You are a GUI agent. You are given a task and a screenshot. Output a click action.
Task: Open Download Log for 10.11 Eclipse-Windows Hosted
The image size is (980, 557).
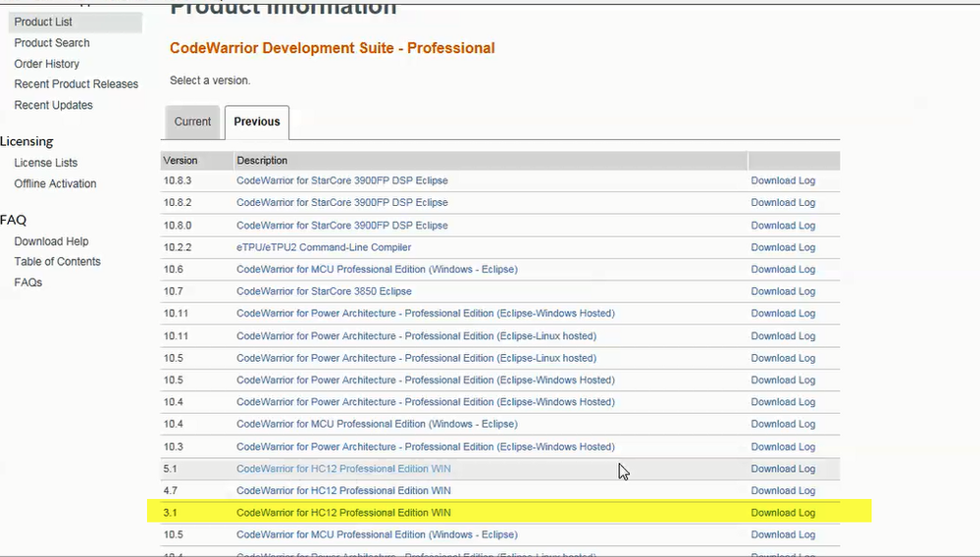[783, 314]
